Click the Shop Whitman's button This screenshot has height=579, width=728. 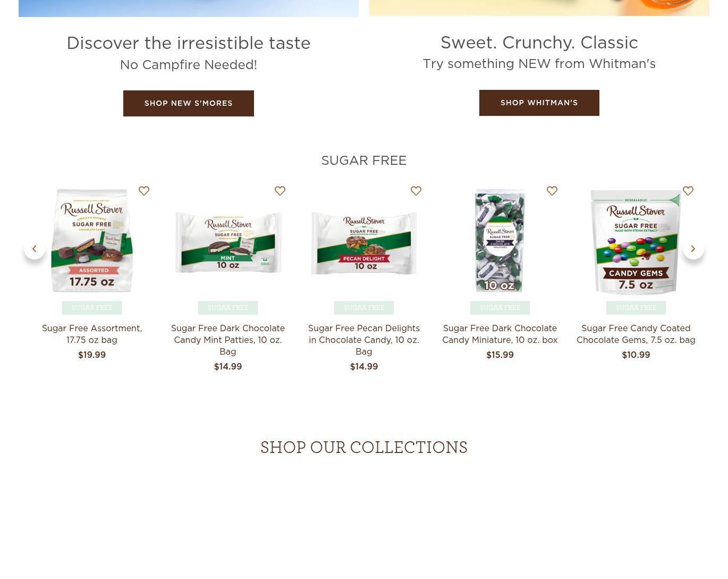(x=539, y=103)
